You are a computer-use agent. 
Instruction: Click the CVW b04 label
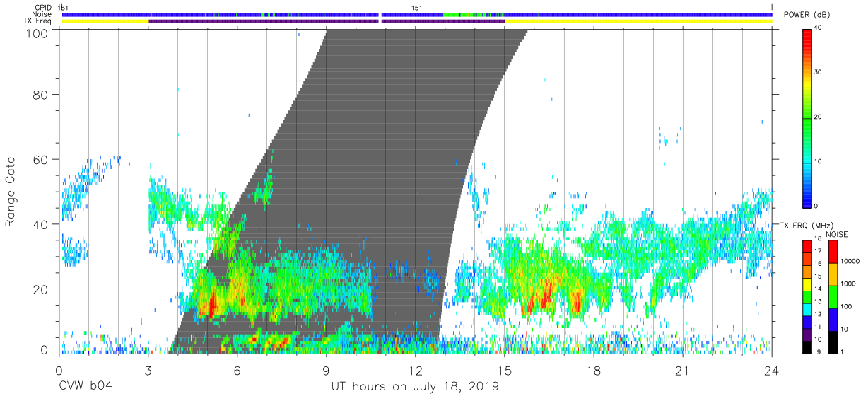pyautogui.click(x=86, y=387)
